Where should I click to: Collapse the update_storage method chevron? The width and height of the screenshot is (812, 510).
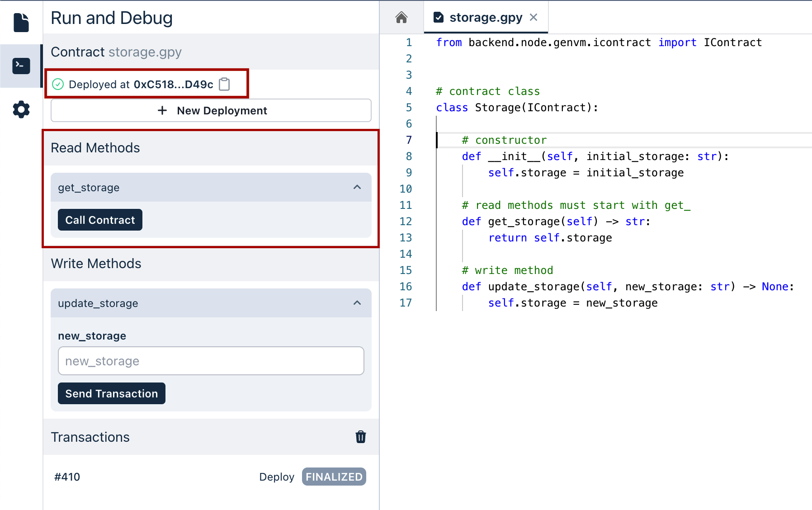point(357,303)
